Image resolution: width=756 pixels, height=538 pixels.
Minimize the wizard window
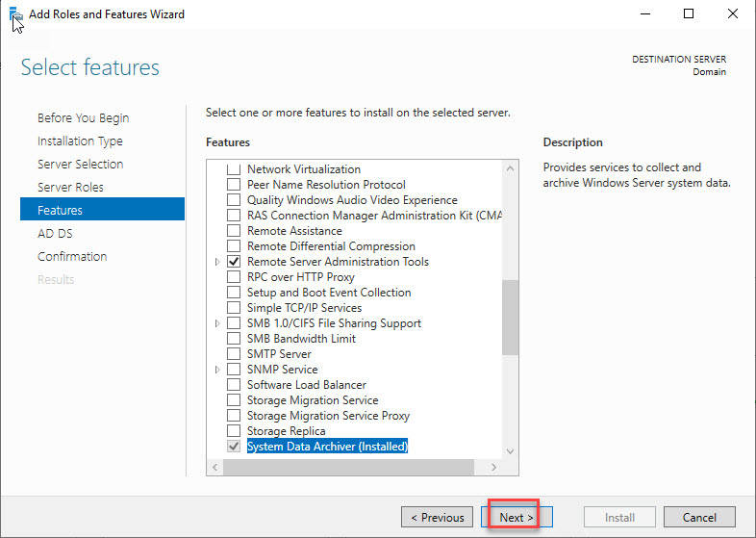[x=643, y=14]
